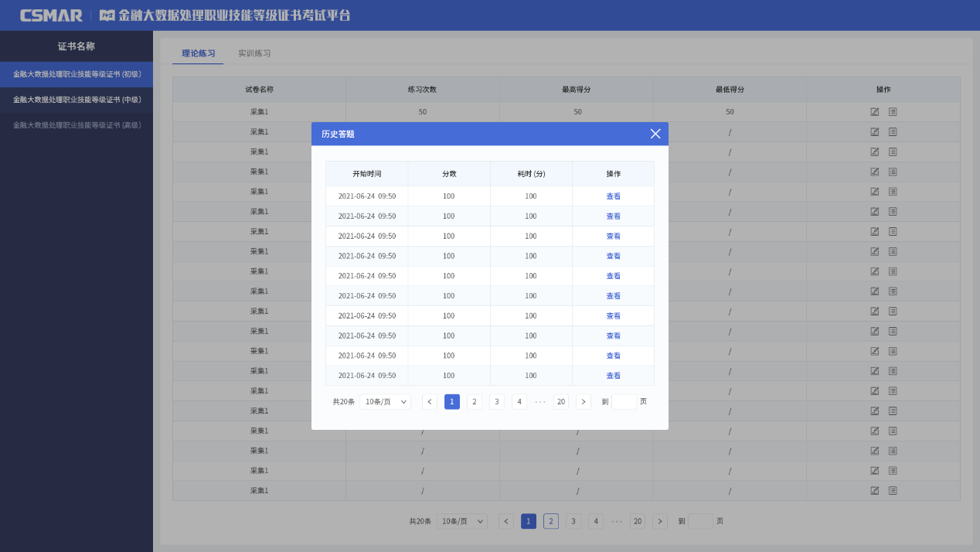The height and width of the screenshot is (552, 980).
Task: Select the 高级 certificate in the sidebar
Action: click(77, 125)
